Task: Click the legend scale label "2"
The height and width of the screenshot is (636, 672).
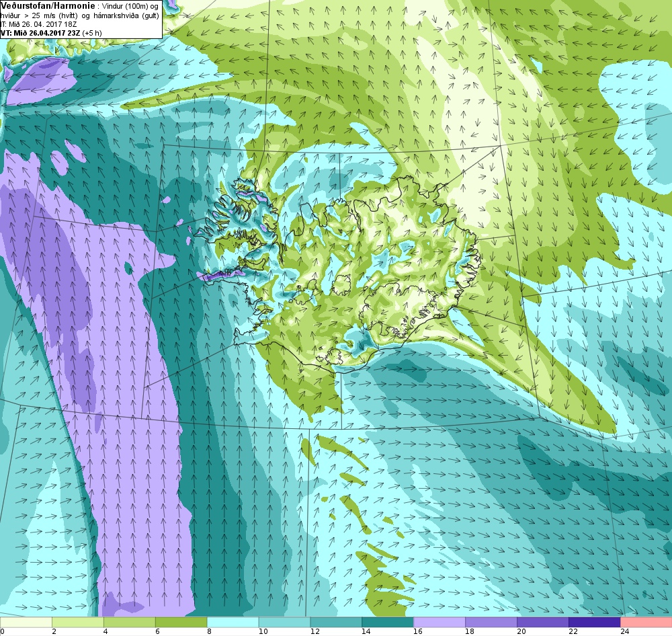Action: click(x=54, y=631)
